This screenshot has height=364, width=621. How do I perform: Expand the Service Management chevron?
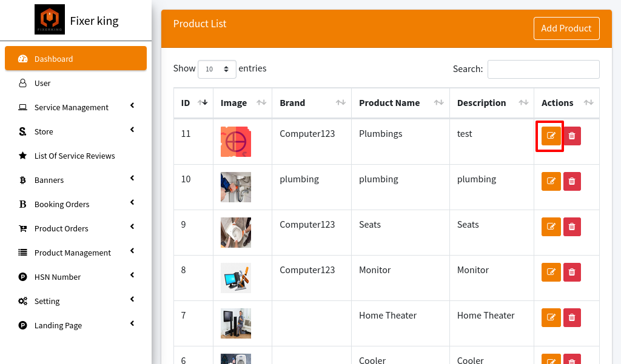point(132,105)
